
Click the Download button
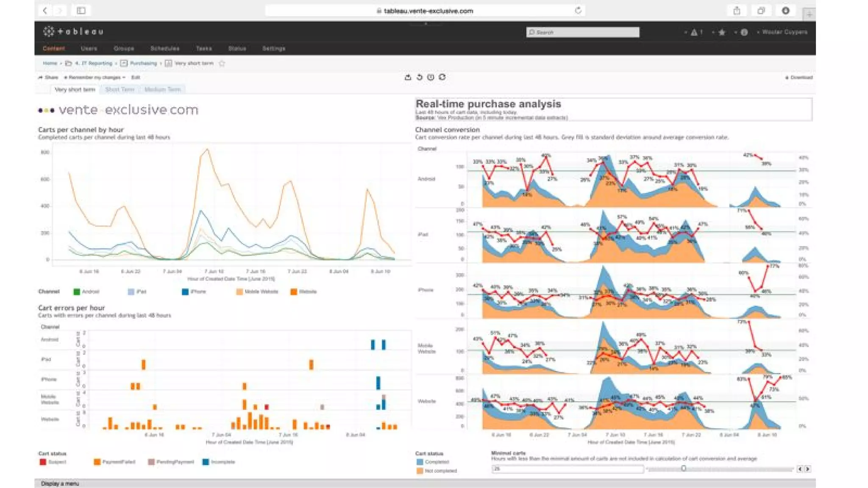point(799,78)
